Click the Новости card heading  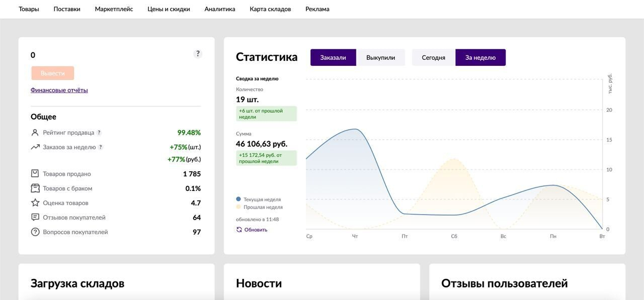[x=259, y=283]
